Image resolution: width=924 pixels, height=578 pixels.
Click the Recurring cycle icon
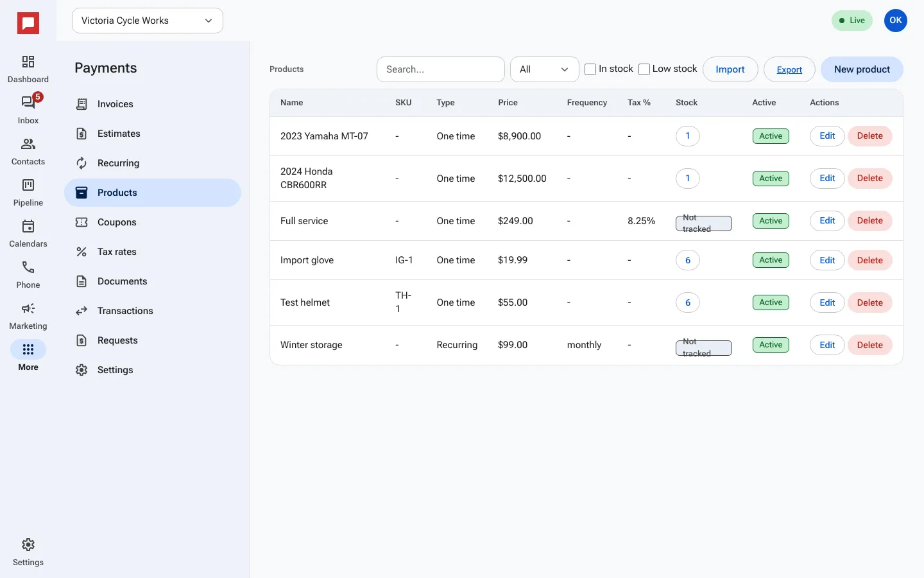[81, 163]
